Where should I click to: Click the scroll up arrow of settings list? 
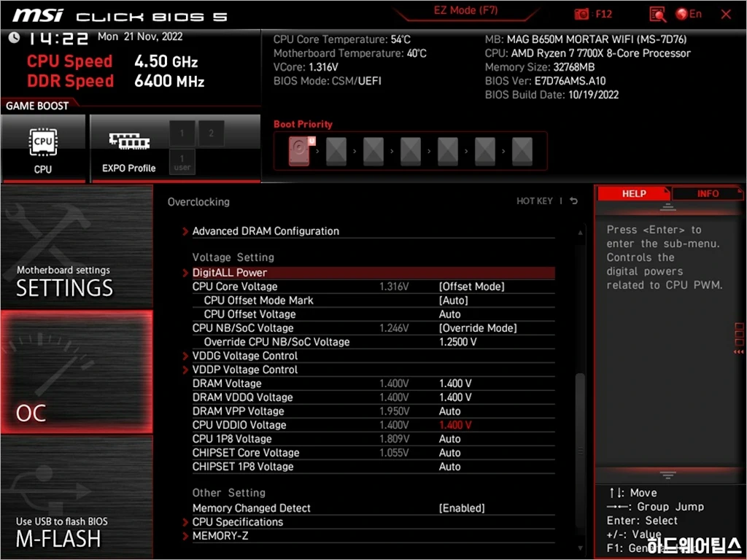580,233
